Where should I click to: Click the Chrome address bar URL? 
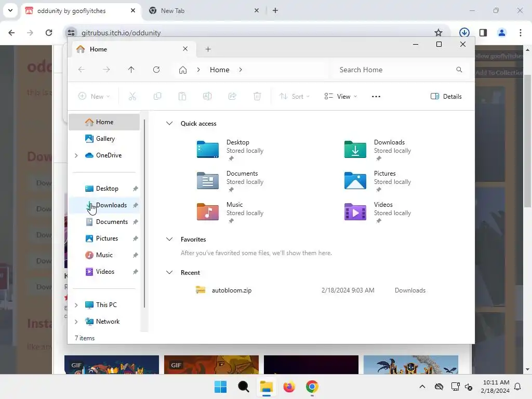121,33
